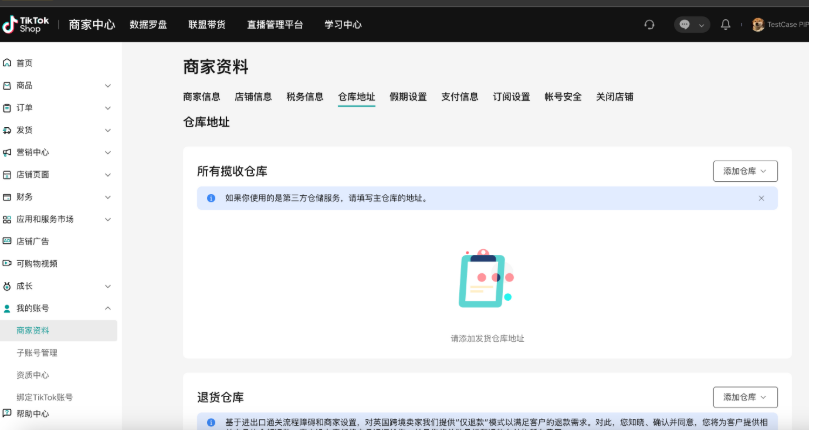Open 资质中心 in sidebar
Screen dimensions: 817x430
tap(33, 375)
